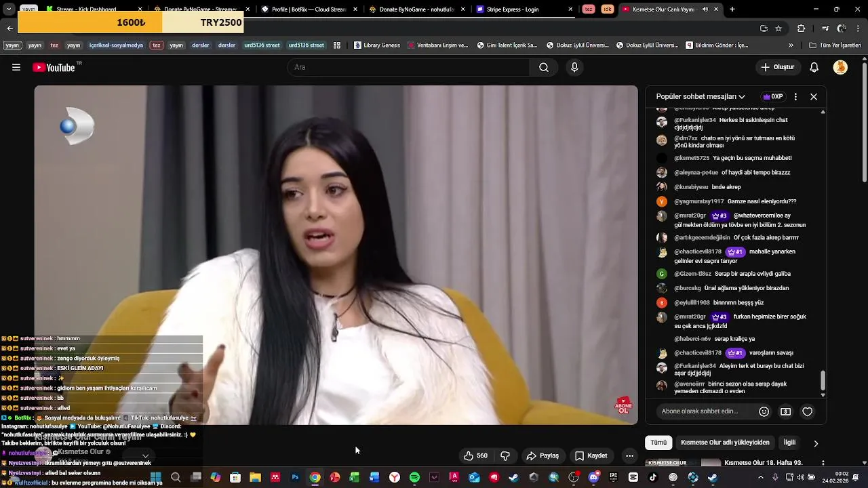Mute the Kısmetse Olur tab audio

(705, 9)
